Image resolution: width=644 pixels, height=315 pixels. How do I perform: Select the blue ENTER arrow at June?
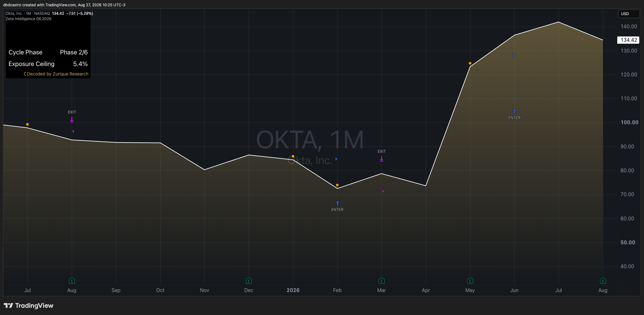tap(514, 112)
